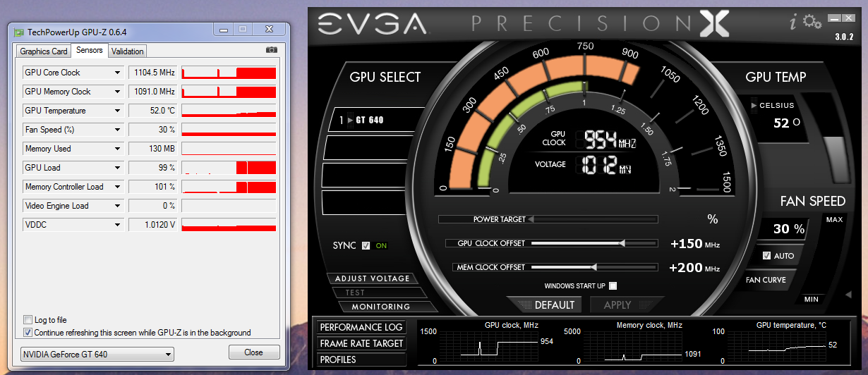Click the 1104.5 MHz core clock value
Image resolution: width=868 pixels, height=375 pixels.
coord(152,73)
